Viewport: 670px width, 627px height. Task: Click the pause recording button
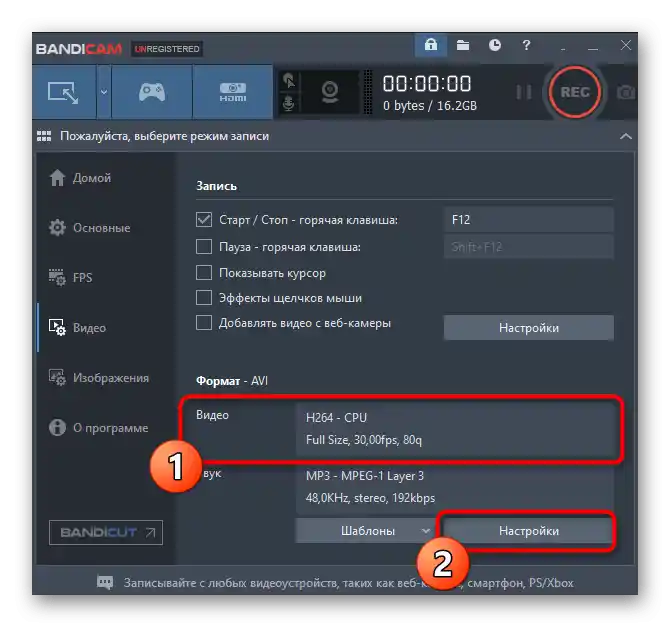524,92
